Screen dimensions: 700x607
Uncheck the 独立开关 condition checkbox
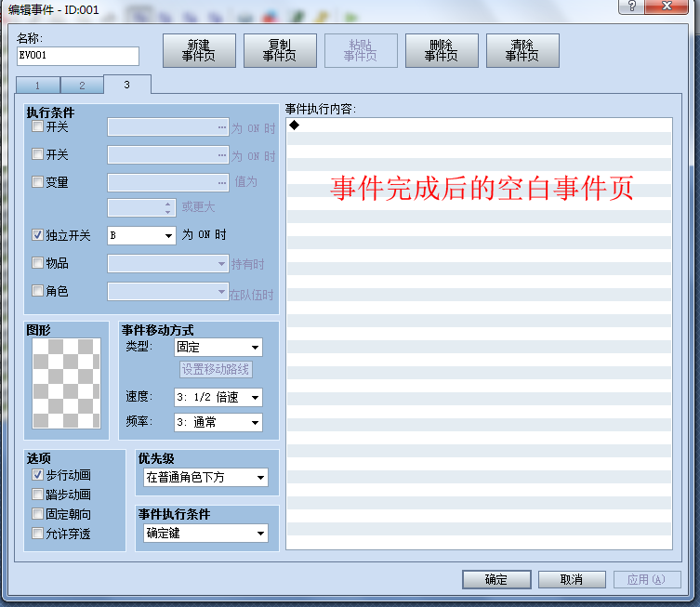[x=37, y=235]
